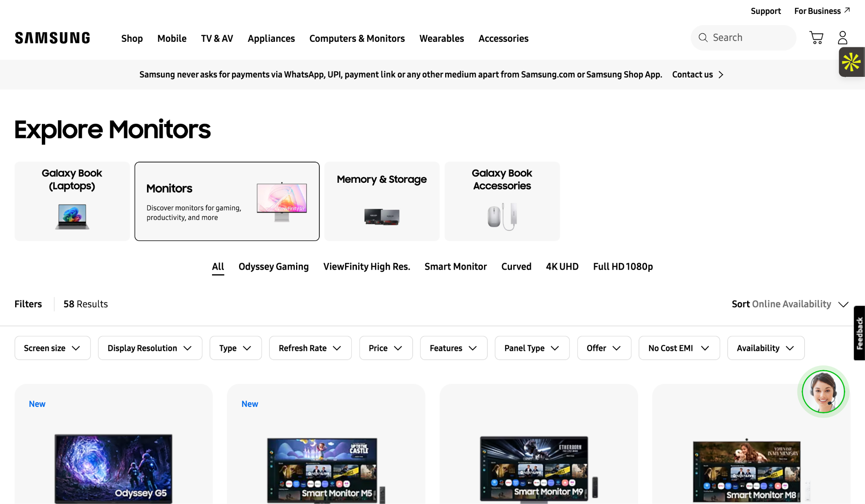Screen dimensions: 865x504
Task: Expand the No Cost EMI filter
Action: click(679, 348)
